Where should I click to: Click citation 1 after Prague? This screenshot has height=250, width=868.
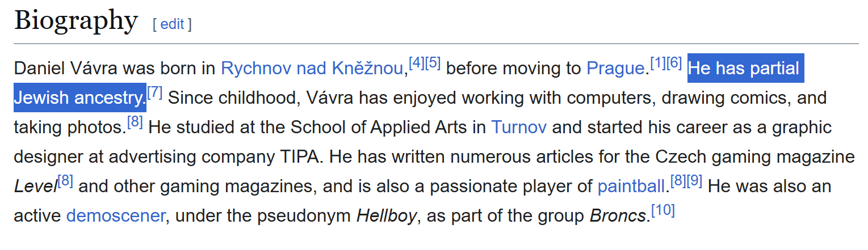pyautogui.click(x=657, y=63)
